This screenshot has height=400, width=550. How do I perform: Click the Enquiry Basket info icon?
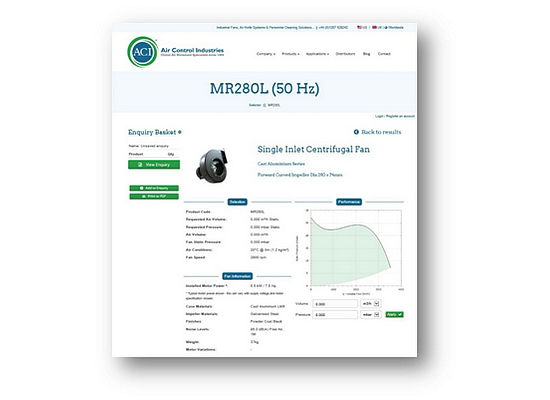click(180, 132)
